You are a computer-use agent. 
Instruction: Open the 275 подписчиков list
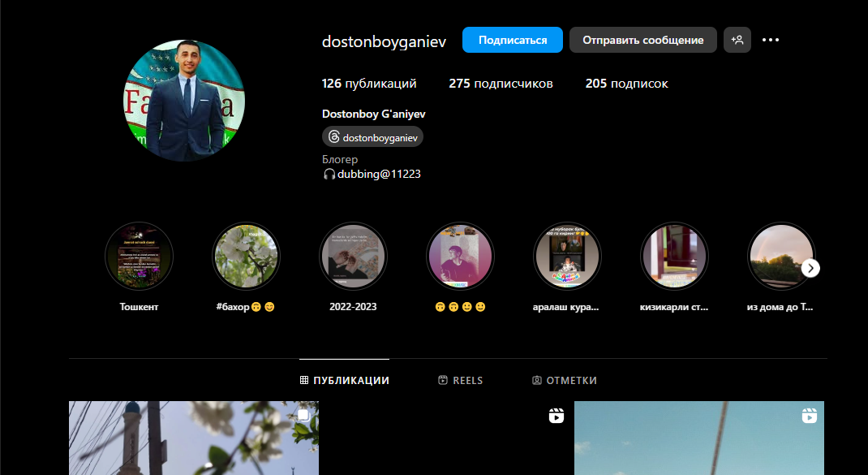click(501, 84)
